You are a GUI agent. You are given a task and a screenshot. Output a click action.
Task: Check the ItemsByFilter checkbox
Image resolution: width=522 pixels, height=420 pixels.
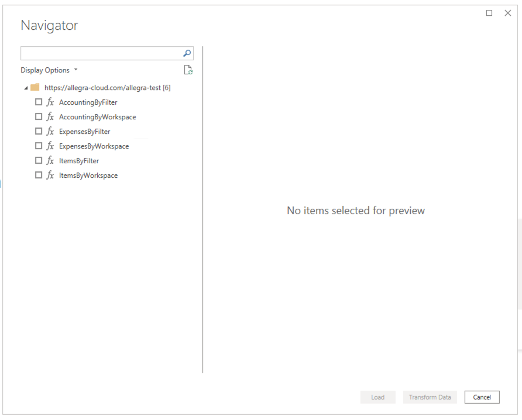pyautogui.click(x=39, y=160)
